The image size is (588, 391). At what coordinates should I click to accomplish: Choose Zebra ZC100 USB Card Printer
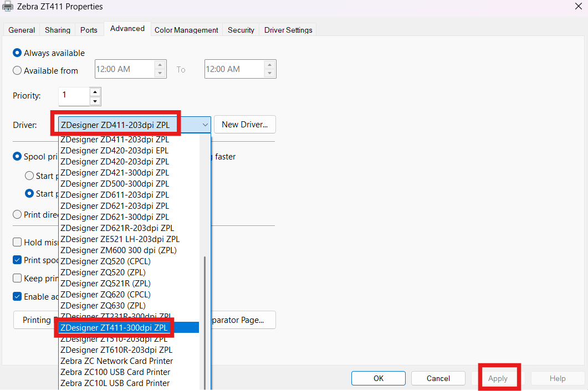tap(129, 372)
